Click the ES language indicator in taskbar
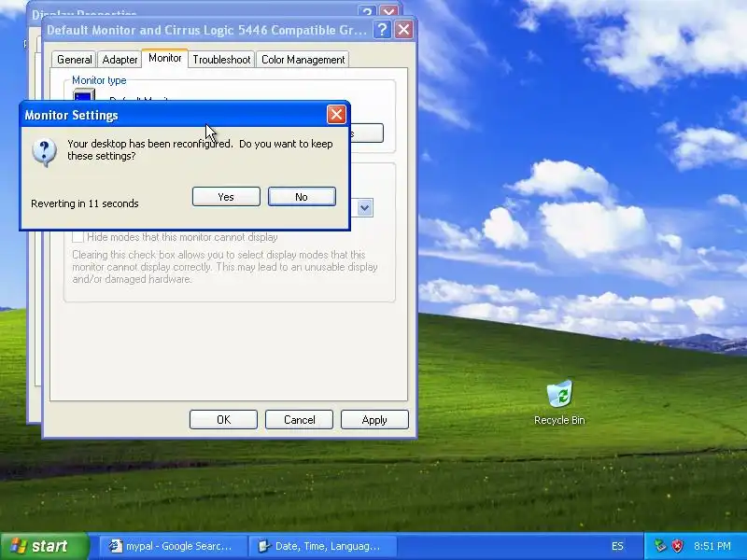The image size is (747, 560). 617,546
